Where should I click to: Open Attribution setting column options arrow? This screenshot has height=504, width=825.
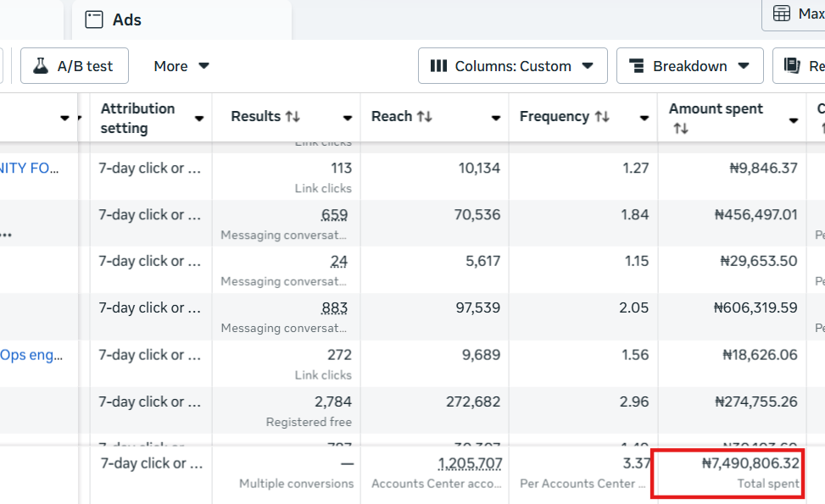[199, 119]
